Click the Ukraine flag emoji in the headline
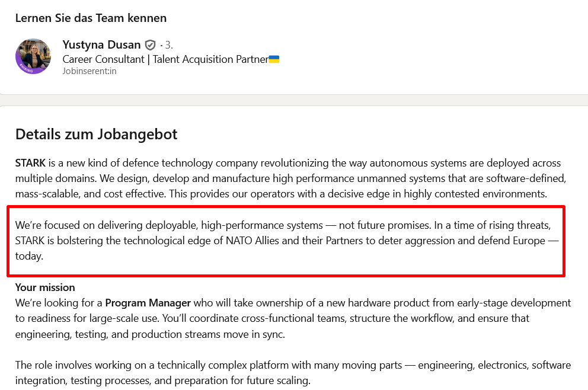Viewport: 588px width, 390px height. pyautogui.click(x=274, y=59)
